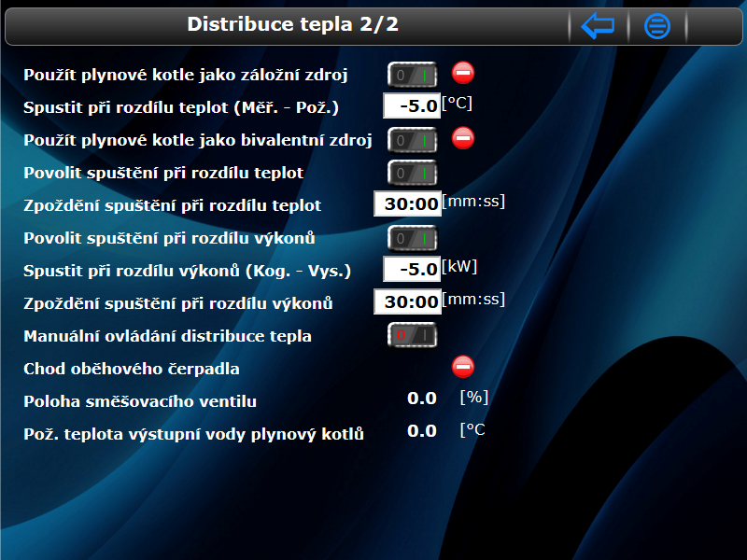Click label Manuální ovládání distribuce tepla
This screenshot has height=560, width=747.
point(167,336)
